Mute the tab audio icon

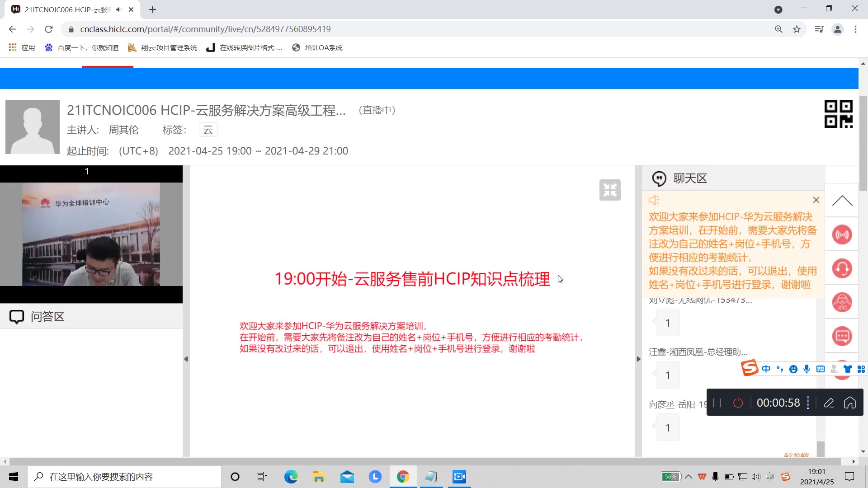pos(119,9)
